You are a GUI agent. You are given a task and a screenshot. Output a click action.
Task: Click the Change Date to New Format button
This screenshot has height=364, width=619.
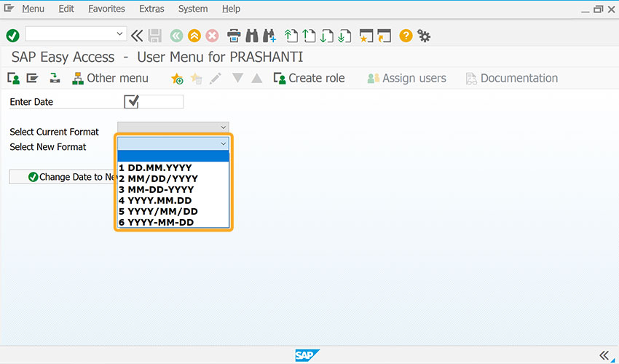[x=63, y=177]
